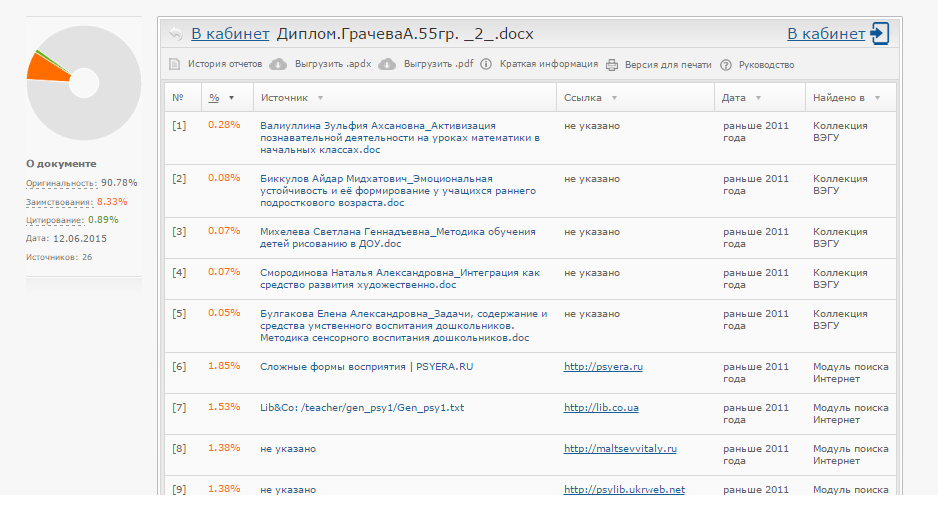Screen dimensions: 938x520
Task: Click the orange borrowings slice of pie chart
Action: coord(42,69)
